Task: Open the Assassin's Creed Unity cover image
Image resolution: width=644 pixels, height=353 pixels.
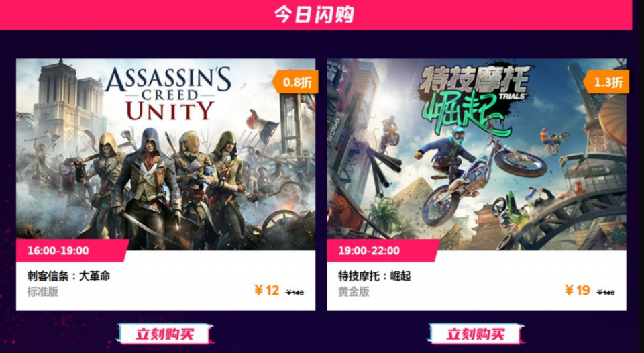Action: 166,154
